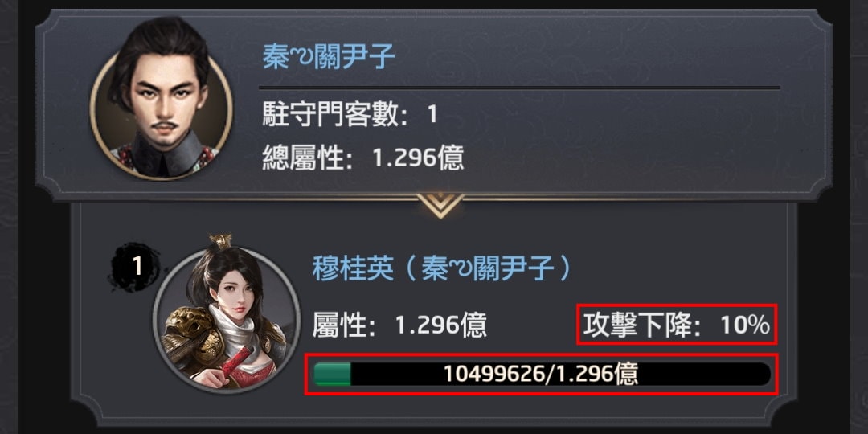Click the horizontal divider under player name
This screenshot has width=868, height=434.
(519, 88)
